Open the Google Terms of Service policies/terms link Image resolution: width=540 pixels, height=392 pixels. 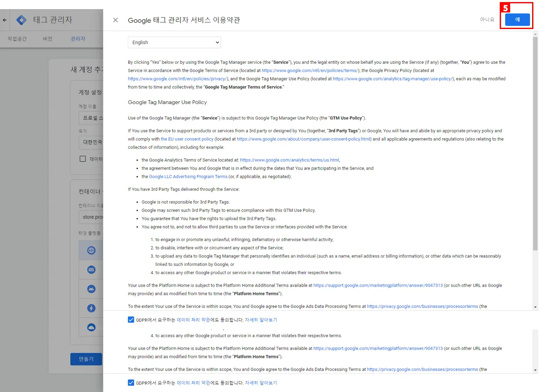point(310,71)
